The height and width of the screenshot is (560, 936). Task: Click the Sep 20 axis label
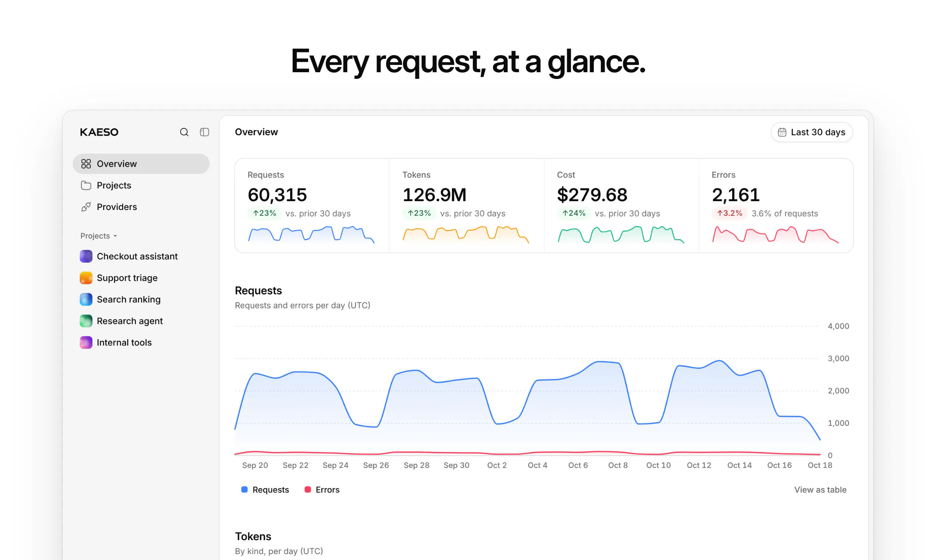(255, 465)
